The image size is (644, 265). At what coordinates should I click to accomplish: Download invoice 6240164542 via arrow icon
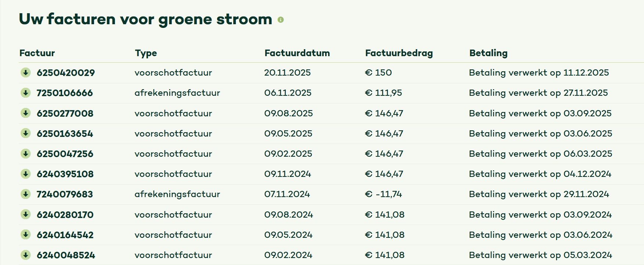[25, 235]
